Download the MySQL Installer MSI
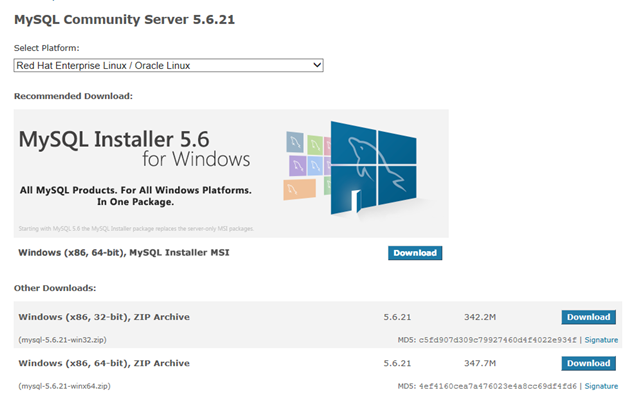The width and height of the screenshot is (642, 400). point(415,253)
